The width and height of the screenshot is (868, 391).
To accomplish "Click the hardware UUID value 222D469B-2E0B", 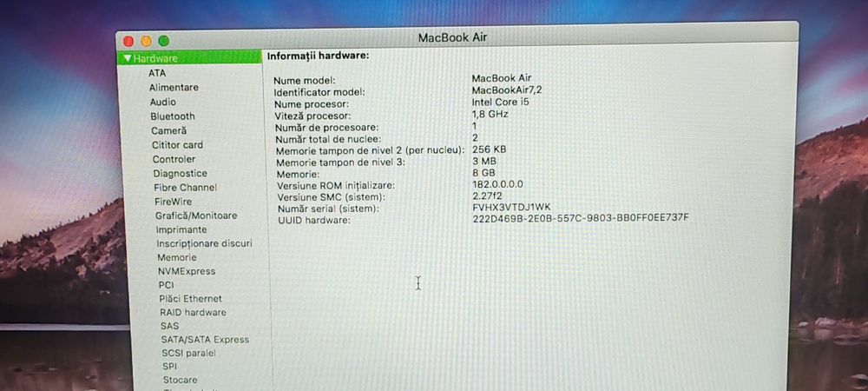I will click(581, 217).
